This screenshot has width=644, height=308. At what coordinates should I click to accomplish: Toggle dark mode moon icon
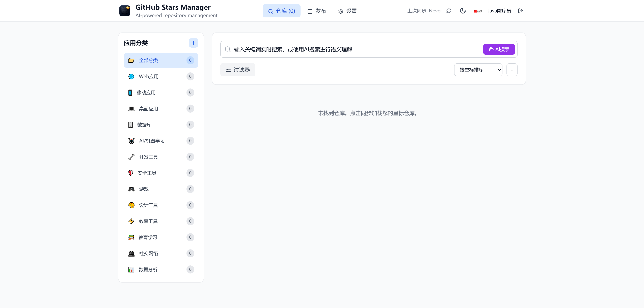click(x=463, y=11)
